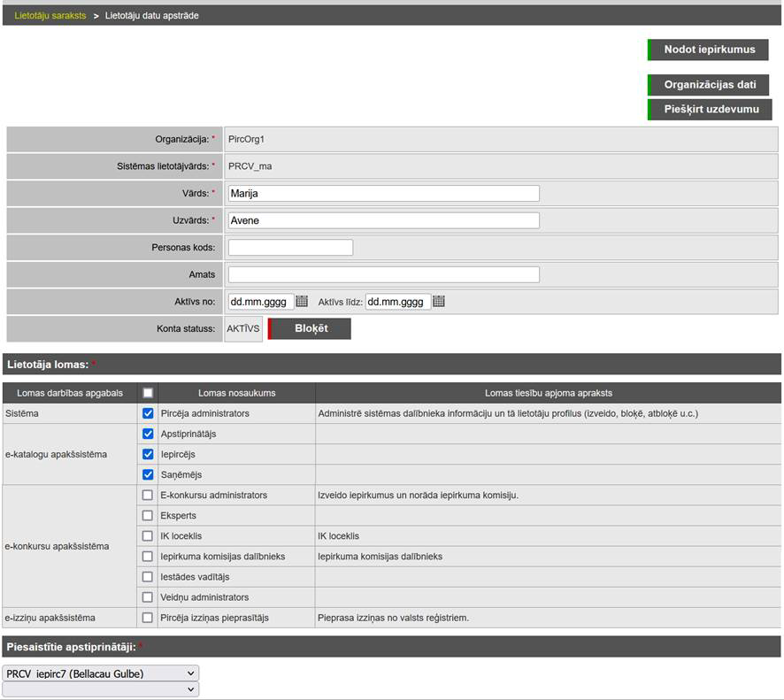Enable Pircēja izziņas pieprasītājs role
Screen dimensions: 784x700
point(148,618)
